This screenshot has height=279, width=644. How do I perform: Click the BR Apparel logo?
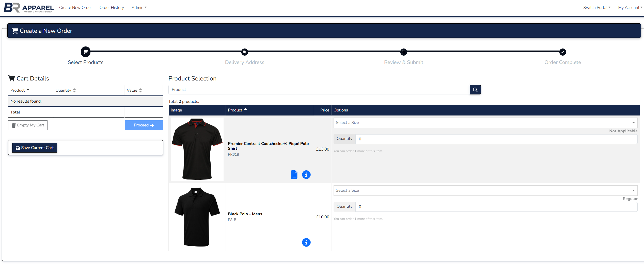[x=29, y=8]
